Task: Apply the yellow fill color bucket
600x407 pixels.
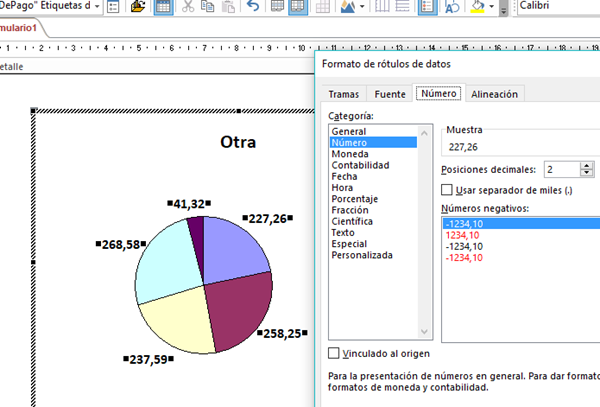Action: (476, 7)
